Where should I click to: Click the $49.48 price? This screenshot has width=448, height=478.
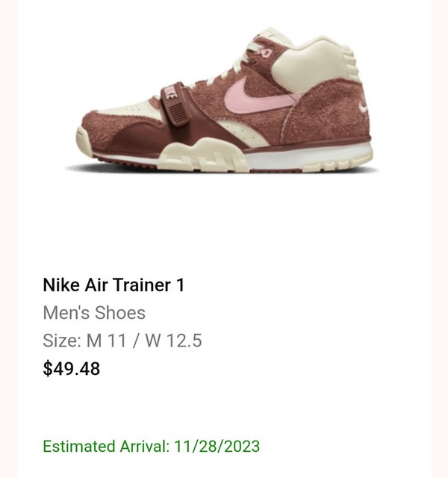[x=72, y=368]
